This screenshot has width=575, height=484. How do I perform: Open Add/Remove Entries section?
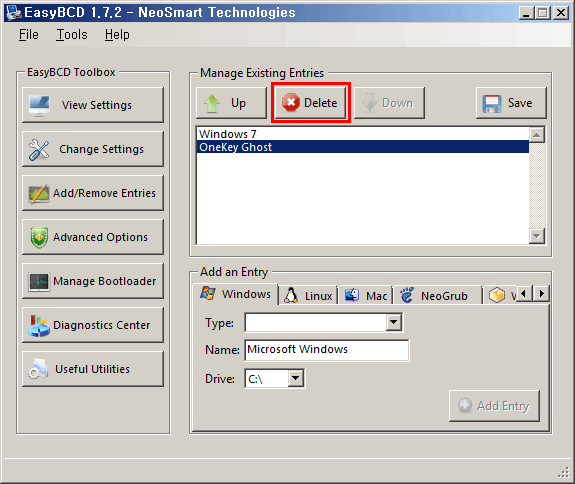click(x=93, y=193)
